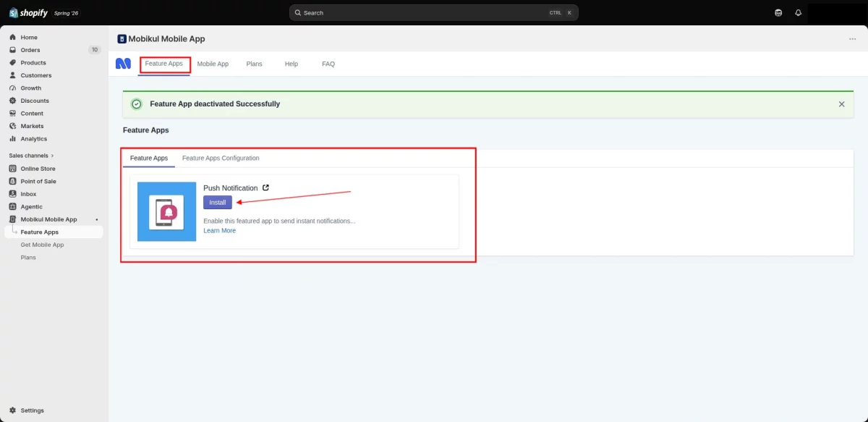Select the Customers person icon

pos(13,75)
